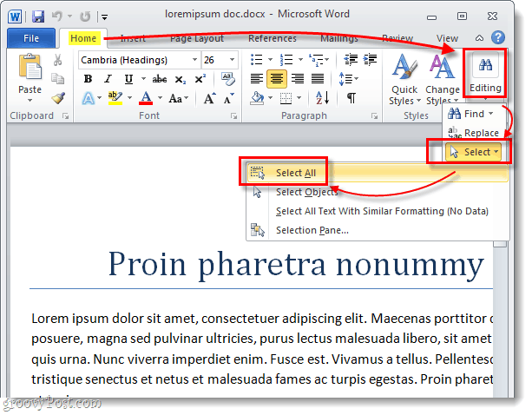Click the Shading paint bucket
The width and height of the screenshot is (532, 415).
[x=258, y=98]
